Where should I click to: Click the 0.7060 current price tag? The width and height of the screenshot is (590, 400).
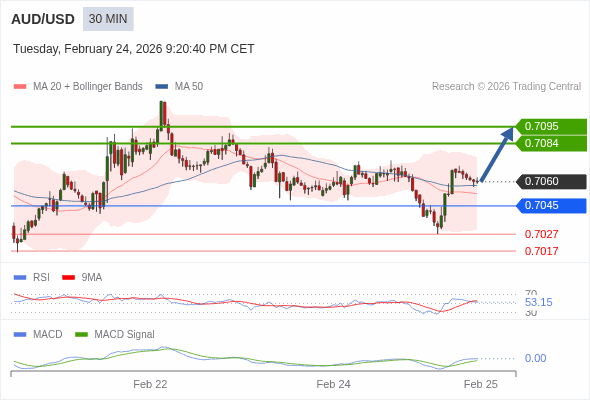(x=551, y=181)
